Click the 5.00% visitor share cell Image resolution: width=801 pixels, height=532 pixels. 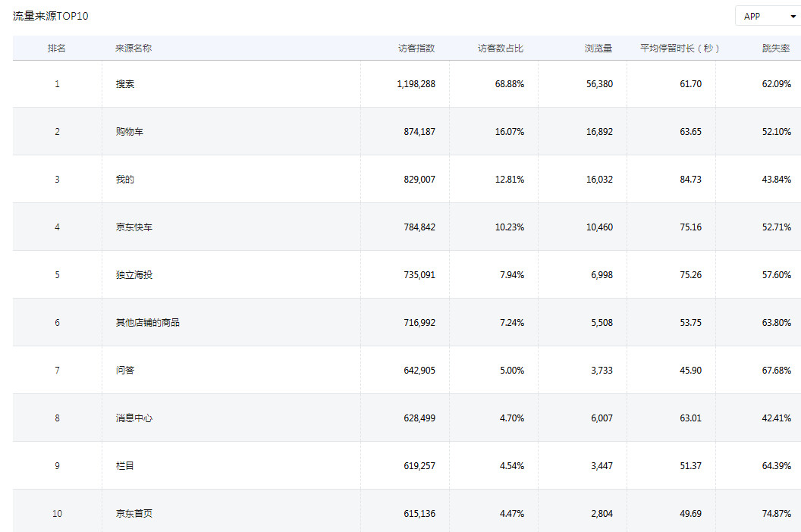coord(512,370)
